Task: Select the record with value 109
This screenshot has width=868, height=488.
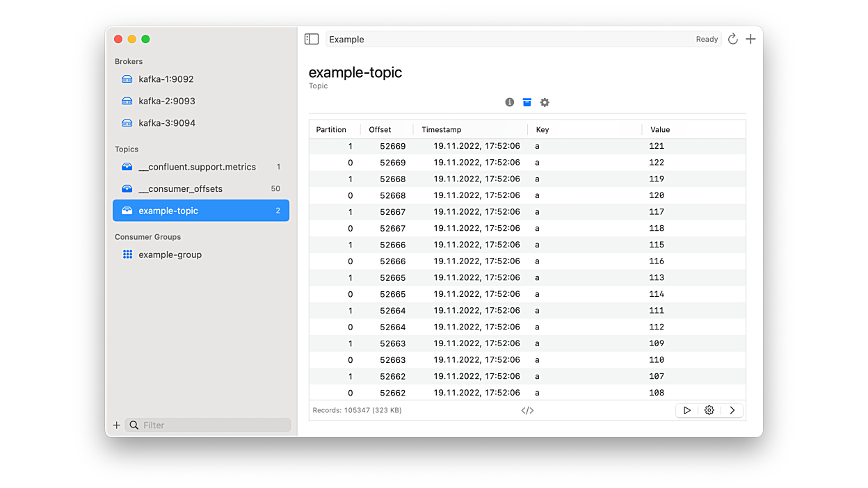Action: [x=527, y=343]
